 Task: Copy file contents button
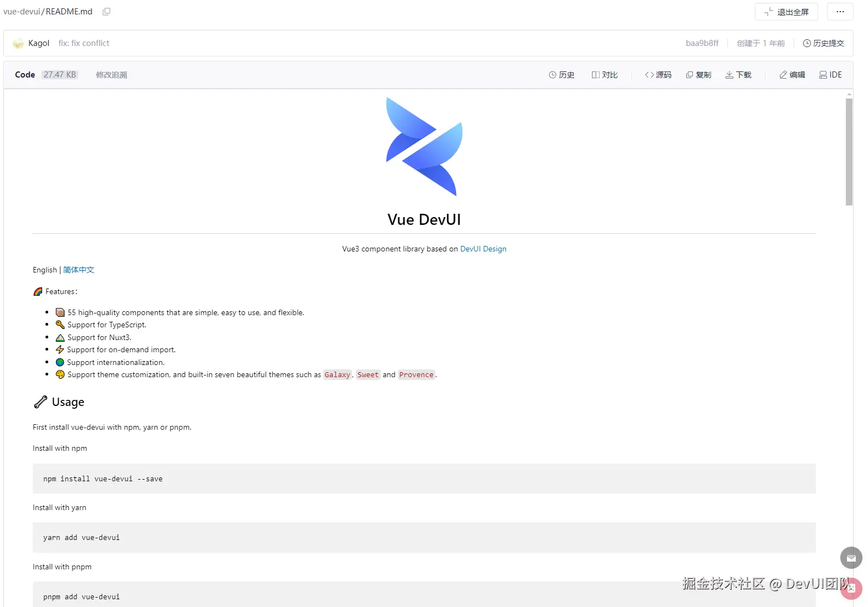click(x=698, y=75)
